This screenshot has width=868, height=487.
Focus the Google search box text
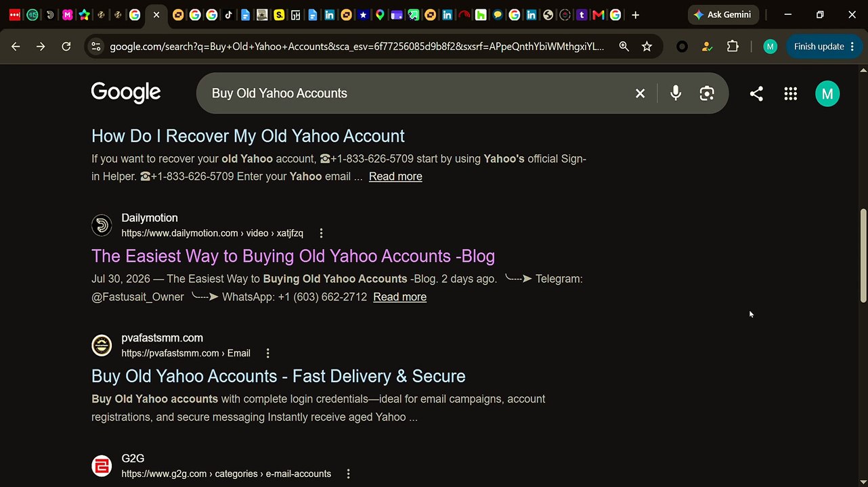point(279,93)
